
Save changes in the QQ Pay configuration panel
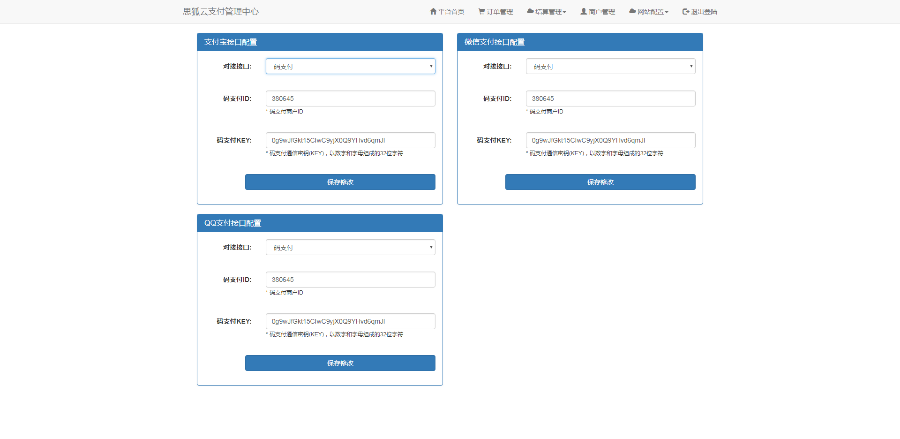coord(340,363)
